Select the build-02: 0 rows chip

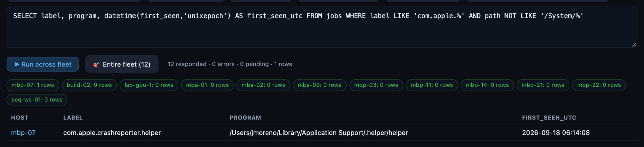pyautogui.click(x=89, y=85)
